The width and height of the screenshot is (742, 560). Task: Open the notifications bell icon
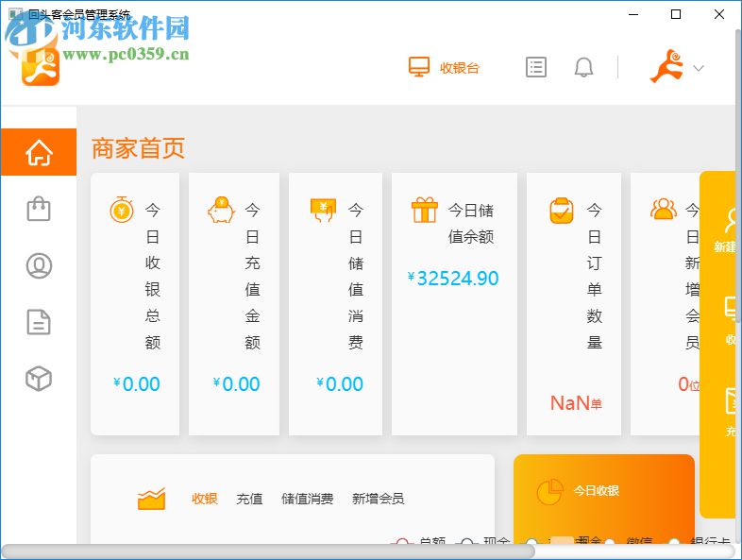583,67
